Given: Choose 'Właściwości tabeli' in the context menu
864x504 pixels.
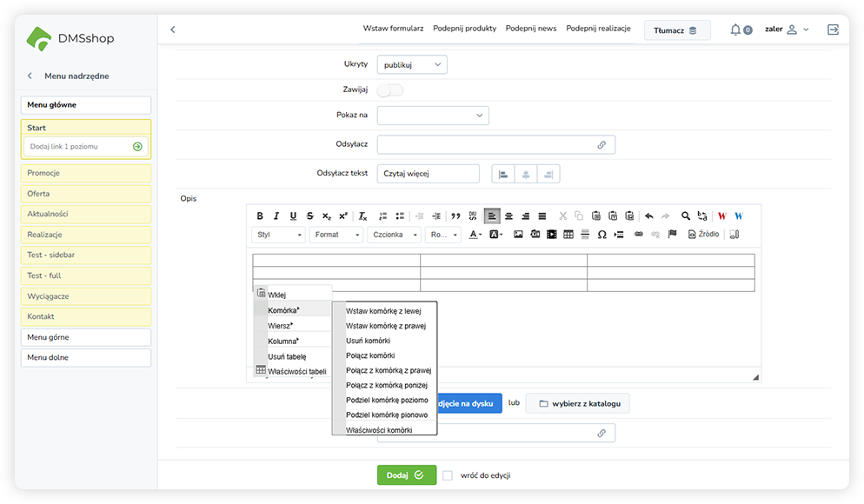Looking at the screenshot, I should click(x=296, y=371).
